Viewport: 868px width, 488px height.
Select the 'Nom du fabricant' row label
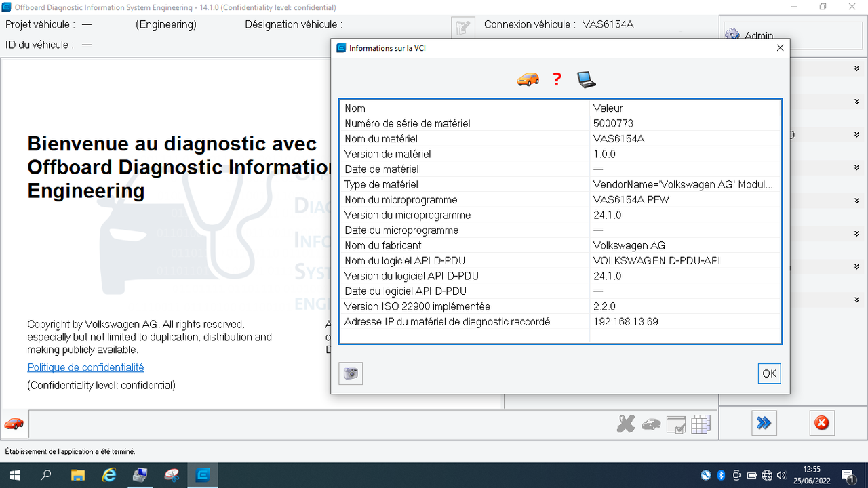pos(382,245)
